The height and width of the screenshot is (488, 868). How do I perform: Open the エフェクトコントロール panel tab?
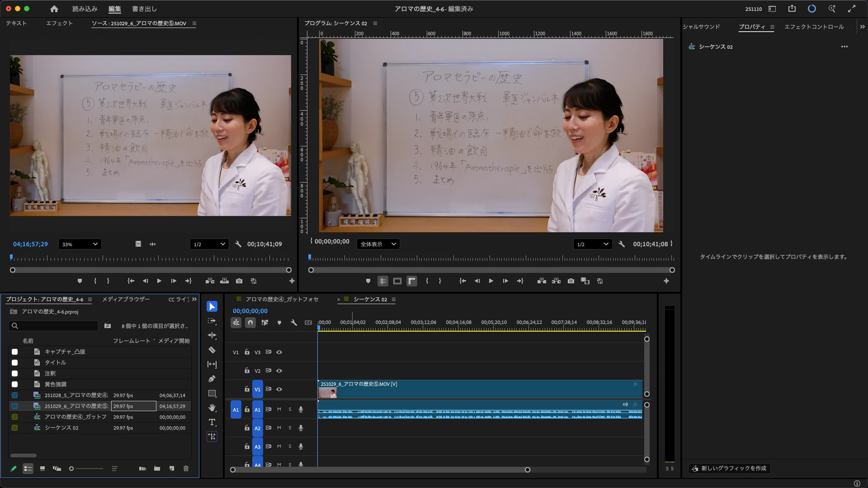[x=814, y=27]
